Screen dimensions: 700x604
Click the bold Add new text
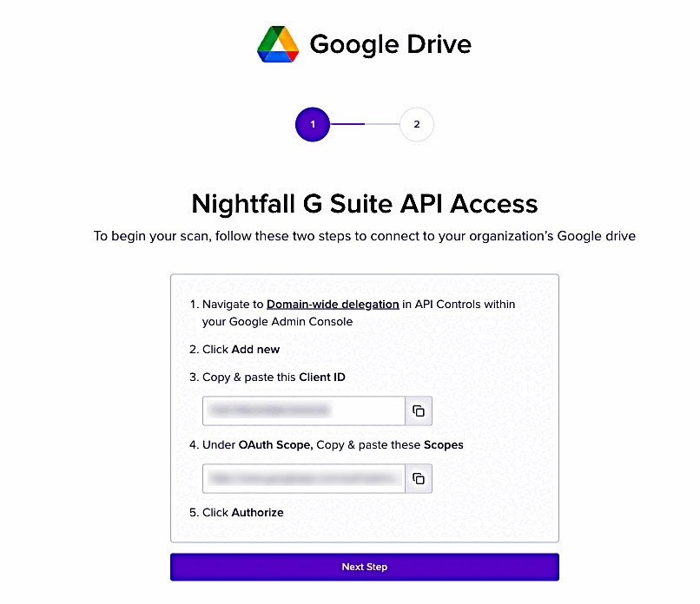pos(256,349)
